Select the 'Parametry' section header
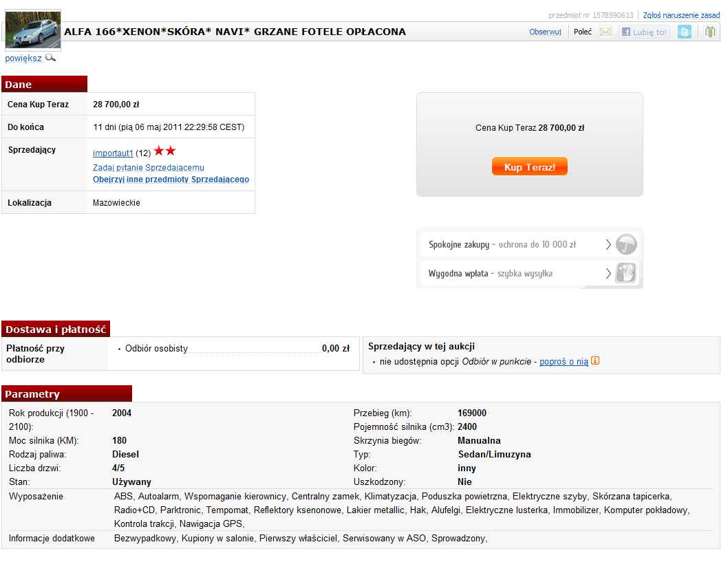 67,393
